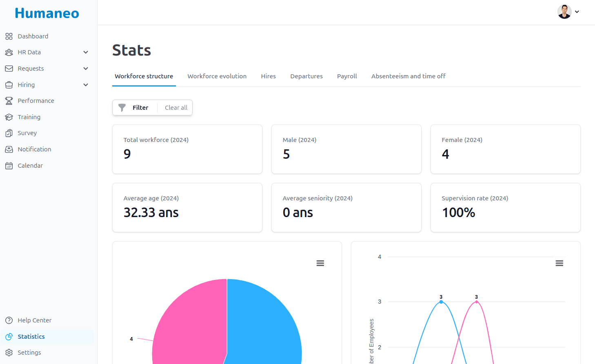This screenshot has width=595, height=364.
Task: Select the Payroll tab
Action: pos(347,76)
